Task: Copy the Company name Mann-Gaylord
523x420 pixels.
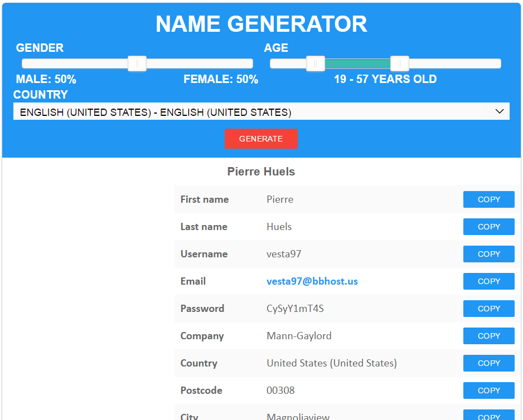Action: point(488,336)
